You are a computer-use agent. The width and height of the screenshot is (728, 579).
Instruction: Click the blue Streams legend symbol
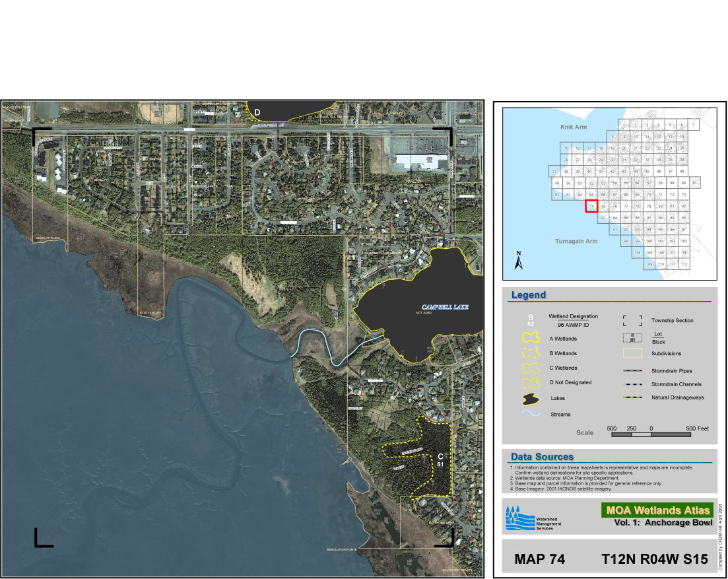point(530,414)
